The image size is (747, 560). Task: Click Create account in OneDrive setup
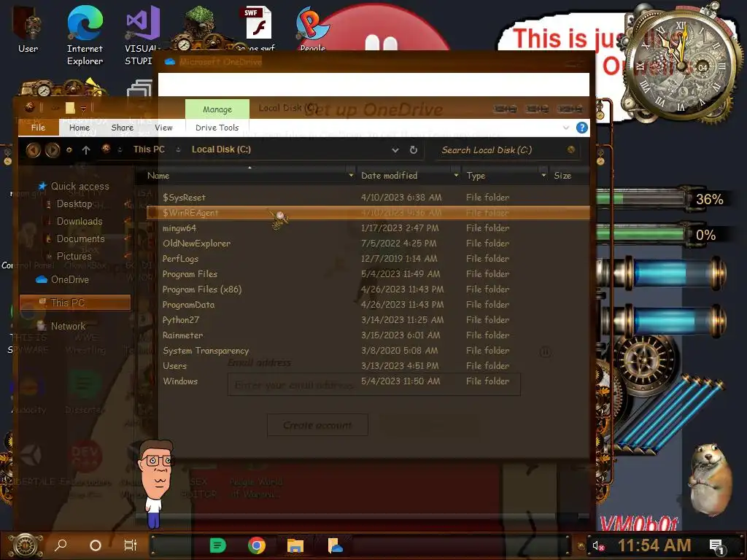(317, 425)
